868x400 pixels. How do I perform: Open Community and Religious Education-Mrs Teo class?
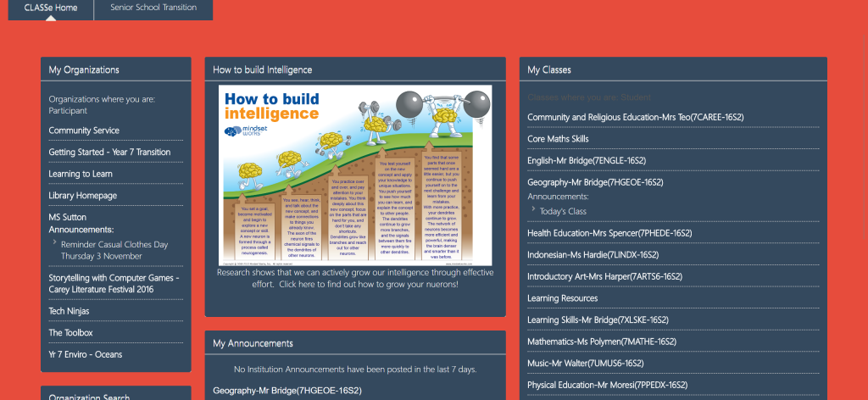tap(636, 117)
